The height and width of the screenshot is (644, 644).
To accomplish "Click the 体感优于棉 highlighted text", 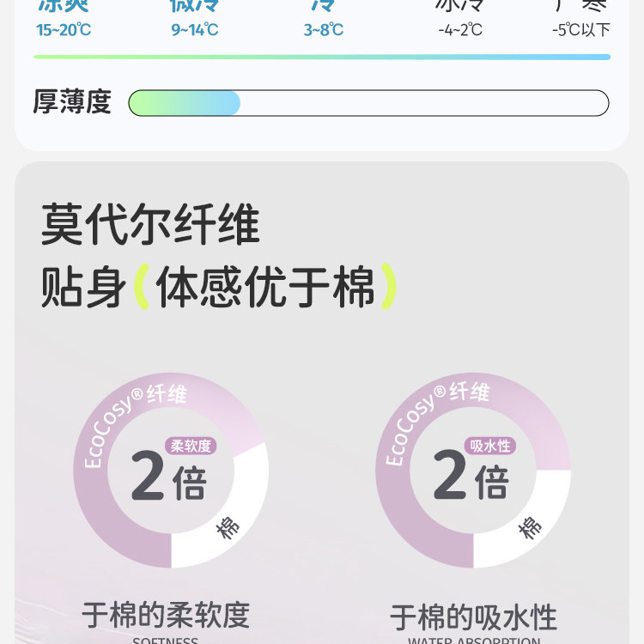I will click(x=265, y=287).
